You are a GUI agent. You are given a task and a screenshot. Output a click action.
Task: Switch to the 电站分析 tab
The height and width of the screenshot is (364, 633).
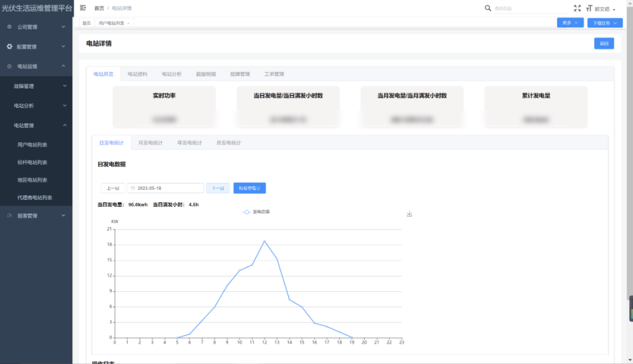[172, 74]
